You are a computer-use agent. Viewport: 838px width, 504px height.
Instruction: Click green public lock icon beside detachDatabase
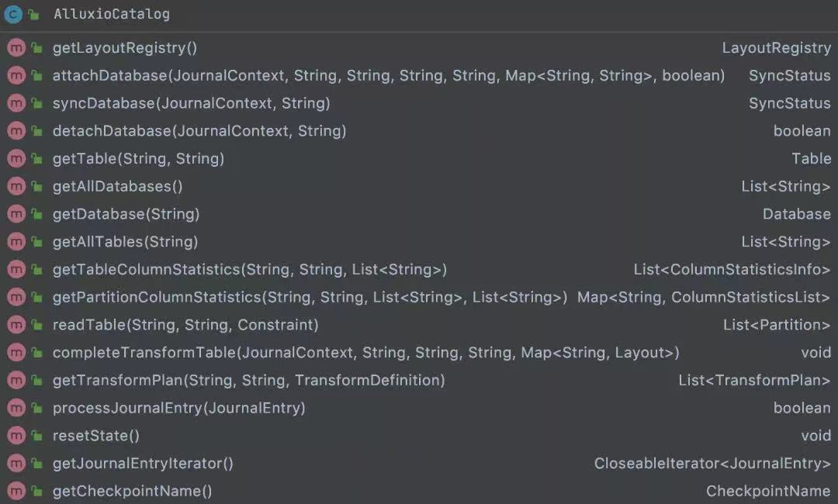pyautogui.click(x=36, y=131)
